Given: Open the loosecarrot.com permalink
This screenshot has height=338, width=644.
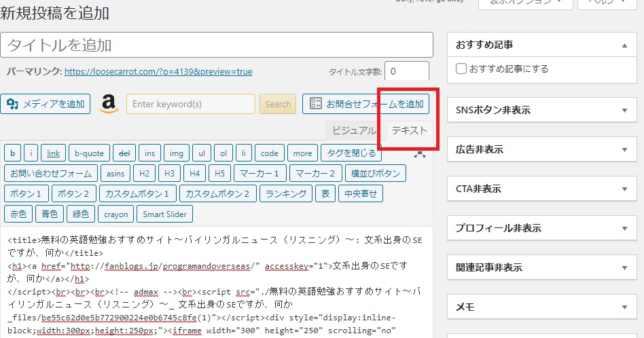Looking at the screenshot, I should [x=158, y=71].
